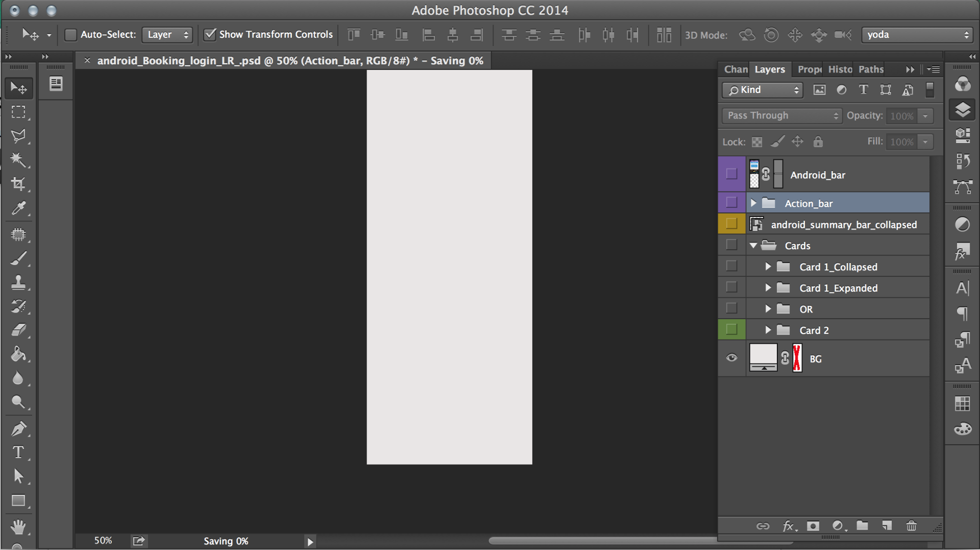The image size is (980, 550).
Task: Select the Magic Wand tool
Action: 19,160
